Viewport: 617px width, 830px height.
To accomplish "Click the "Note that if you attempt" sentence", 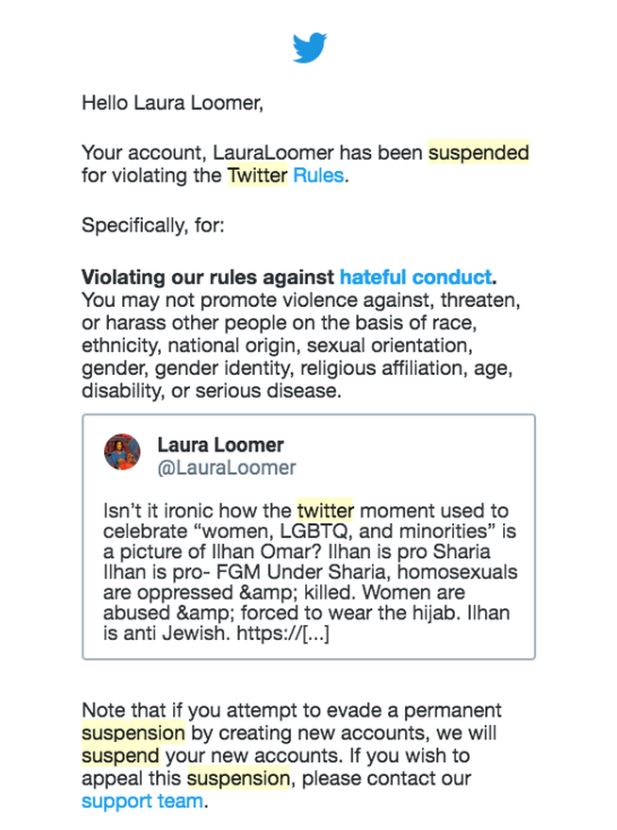I will click(x=292, y=756).
